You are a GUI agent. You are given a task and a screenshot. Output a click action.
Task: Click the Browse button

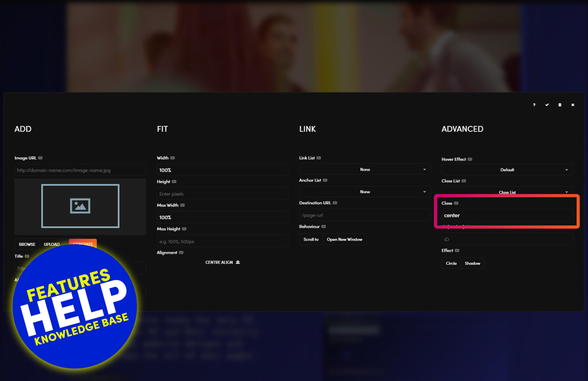click(x=27, y=244)
